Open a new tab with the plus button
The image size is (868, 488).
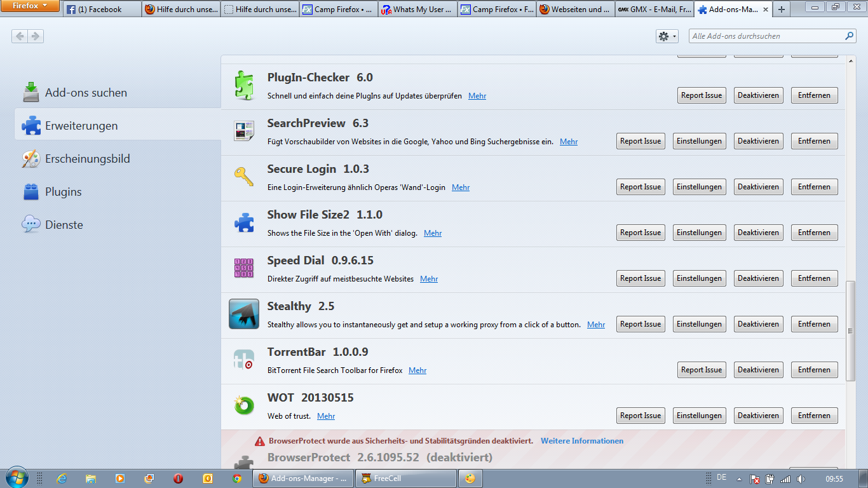782,10
